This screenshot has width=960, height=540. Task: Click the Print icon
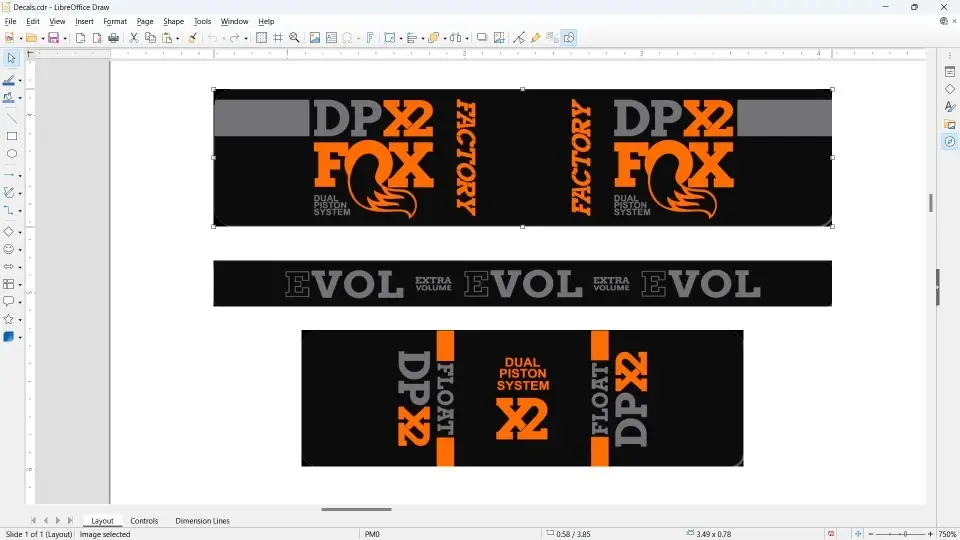pos(113,38)
